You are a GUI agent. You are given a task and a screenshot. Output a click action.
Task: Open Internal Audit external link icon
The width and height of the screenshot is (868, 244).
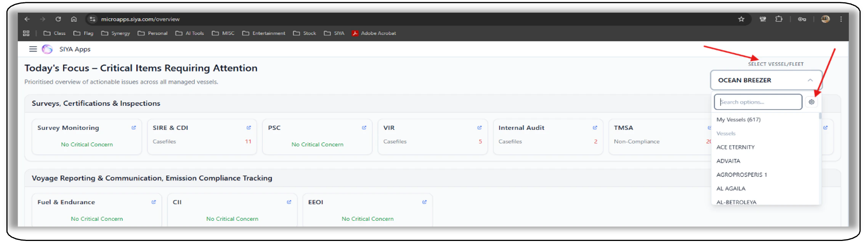[x=595, y=128]
